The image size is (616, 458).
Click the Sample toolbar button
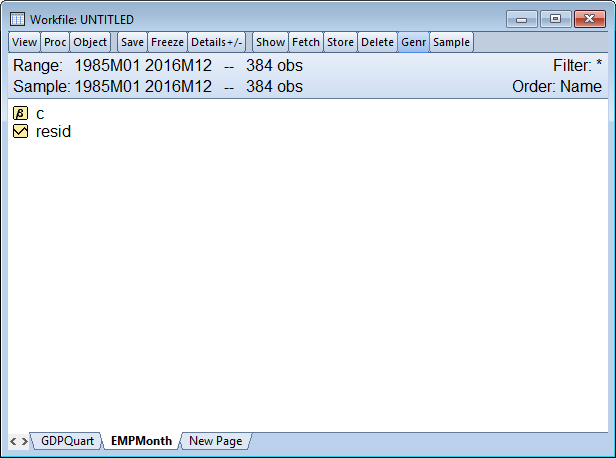click(x=451, y=42)
